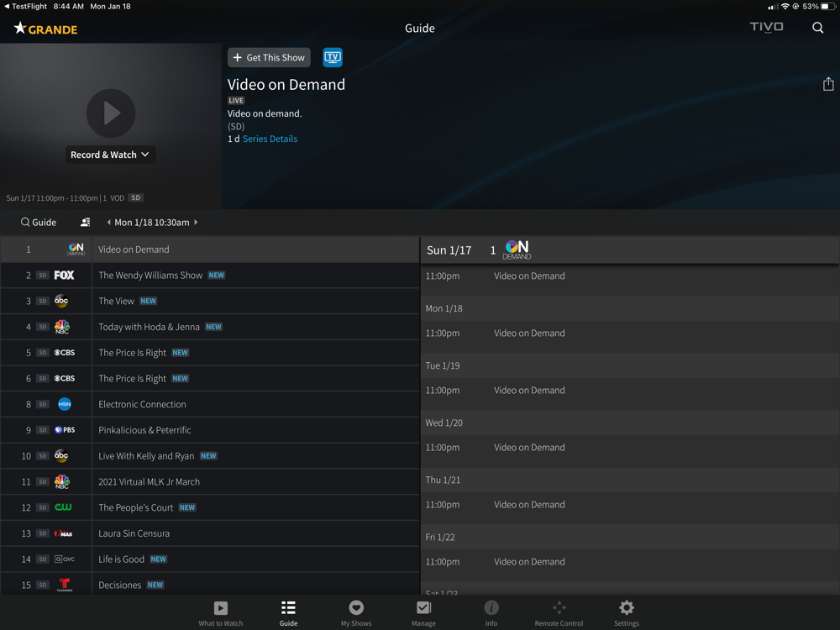Switch to the Guide tab
840x630 pixels.
coord(288,613)
